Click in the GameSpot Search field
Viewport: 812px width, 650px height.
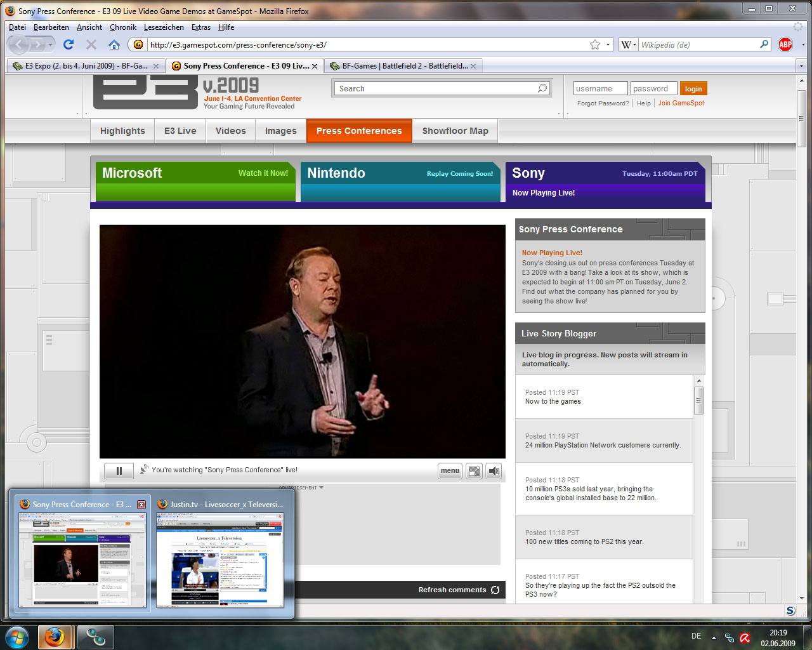442,88
